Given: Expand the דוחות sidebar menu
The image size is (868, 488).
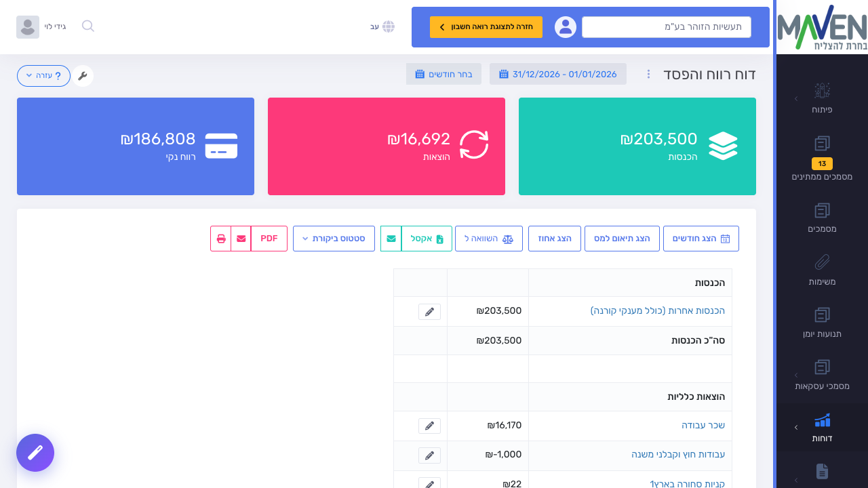Looking at the screenshot, I should (x=822, y=428).
